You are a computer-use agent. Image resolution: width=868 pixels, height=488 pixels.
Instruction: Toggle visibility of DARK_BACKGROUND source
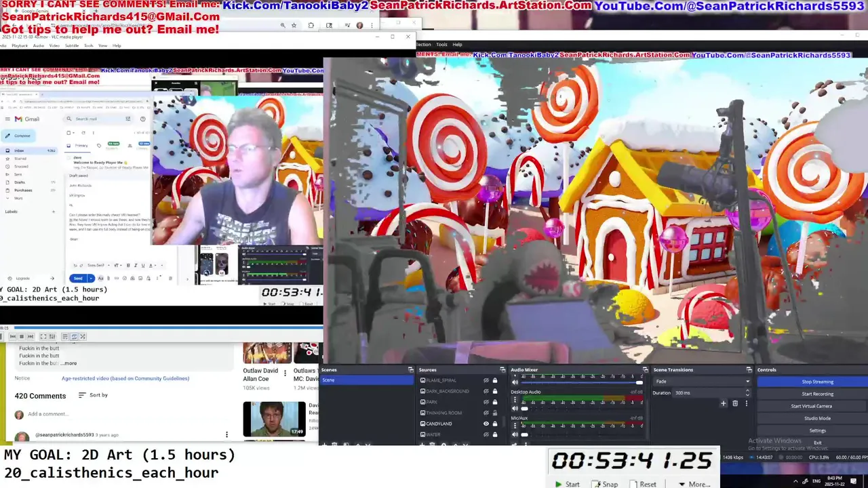pyautogui.click(x=486, y=391)
